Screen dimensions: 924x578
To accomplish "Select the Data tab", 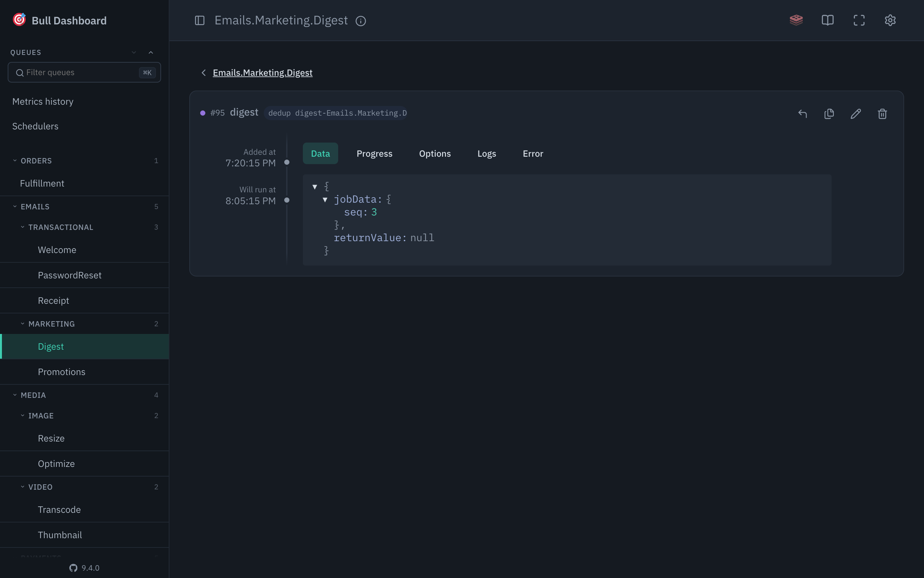I will point(320,153).
